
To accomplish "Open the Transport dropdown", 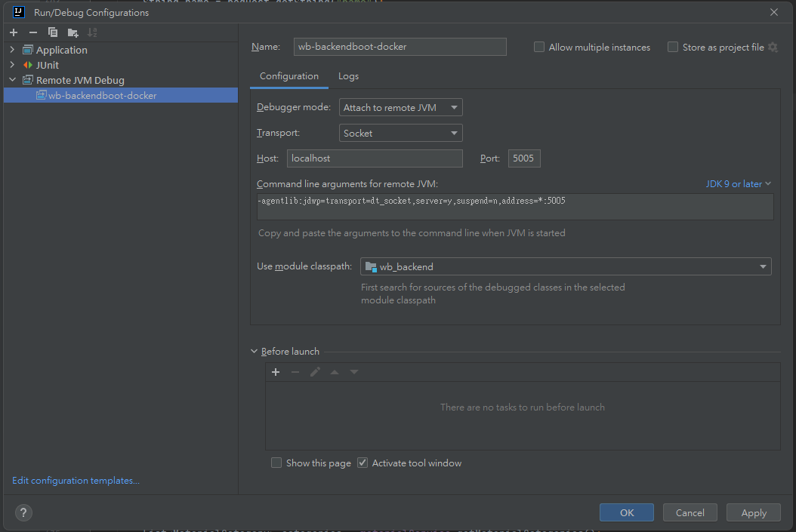I will (400, 133).
